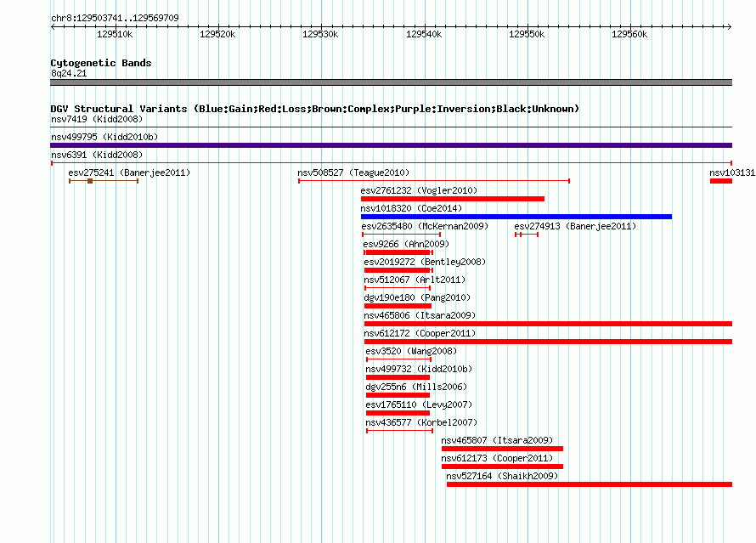Open nsv465807 (Itsara2009) label

497,440
